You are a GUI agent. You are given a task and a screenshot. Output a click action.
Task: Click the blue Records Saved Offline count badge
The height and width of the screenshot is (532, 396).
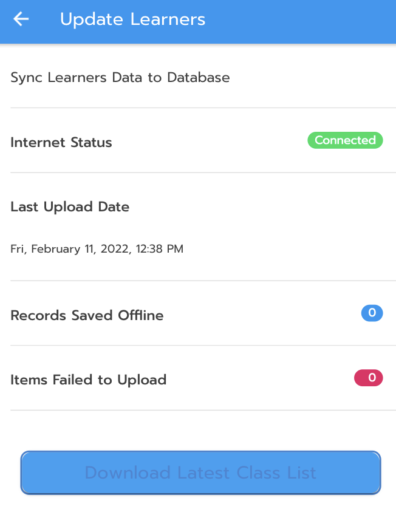click(x=372, y=313)
